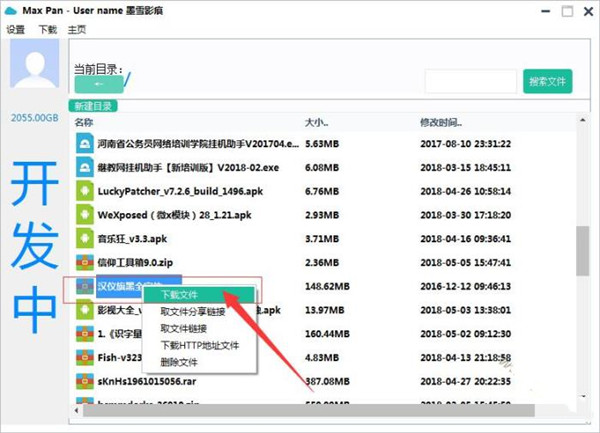
Task: Click date cell 2017-08-10 23:31:22
Action: click(466, 144)
